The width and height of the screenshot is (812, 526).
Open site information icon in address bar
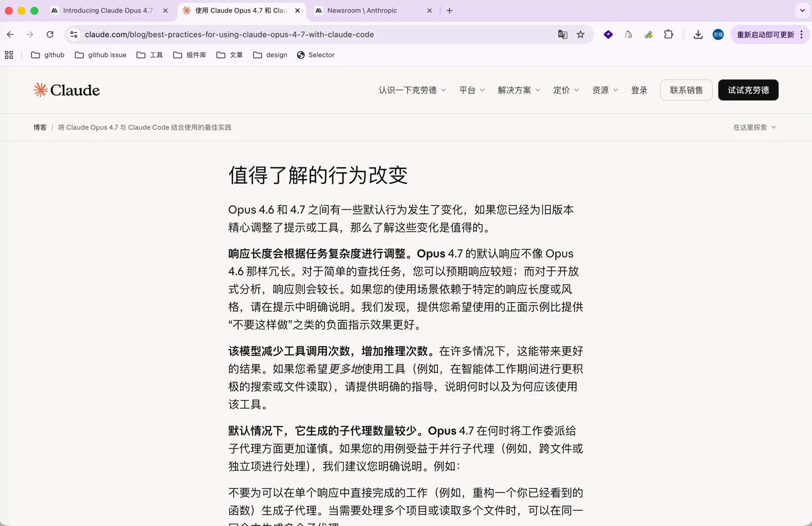tap(74, 35)
